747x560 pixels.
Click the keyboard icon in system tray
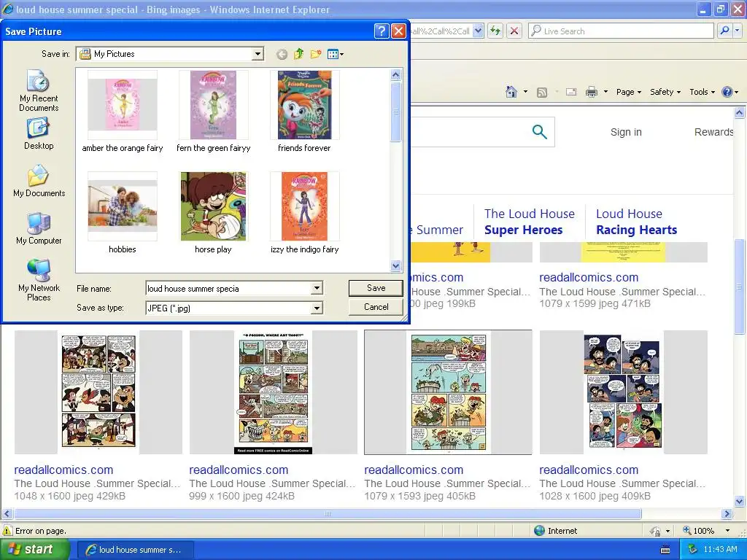tap(665, 550)
